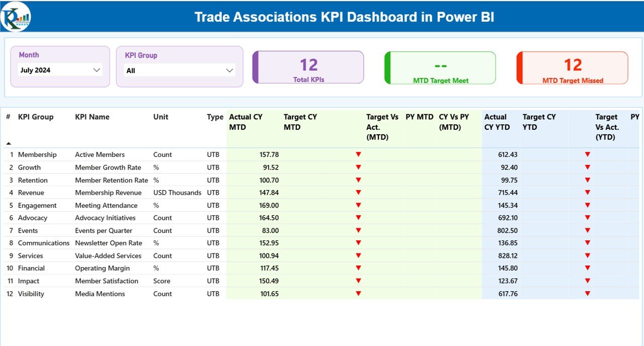Sort the table by KPI Name header
This screenshot has height=346, width=644.
(93, 117)
